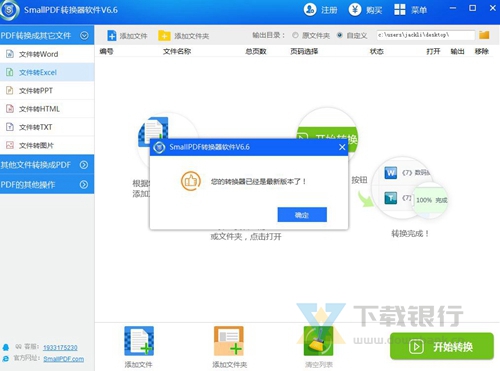Screen dimensions: 500x371
Task: Close the update dialog with X
Action: click(x=342, y=147)
